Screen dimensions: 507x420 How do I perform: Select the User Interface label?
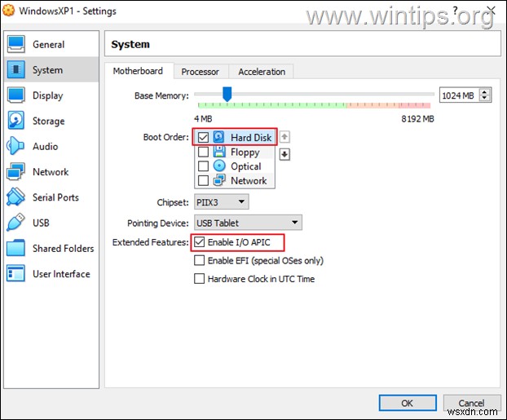[x=61, y=274]
